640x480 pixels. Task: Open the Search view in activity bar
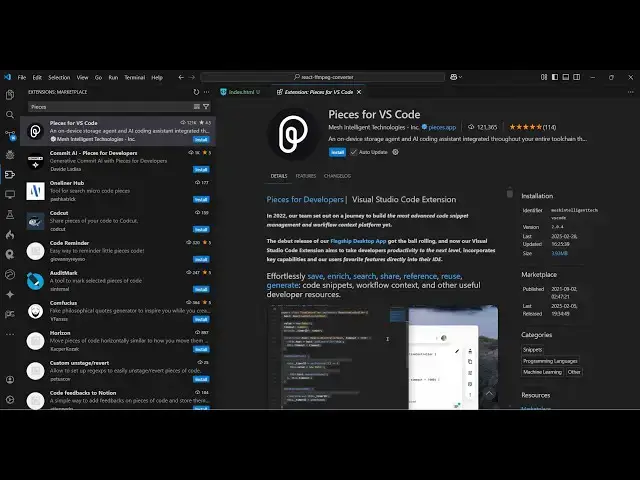coord(10,115)
